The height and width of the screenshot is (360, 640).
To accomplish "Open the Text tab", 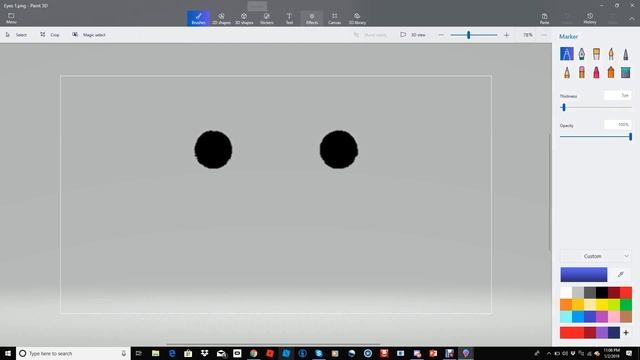I will pos(289,18).
